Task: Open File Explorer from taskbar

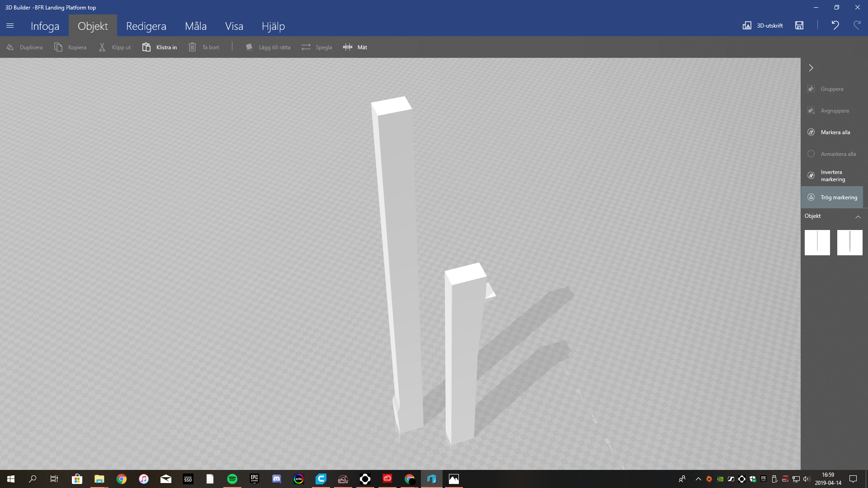Action: pyautogui.click(x=99, y=479)
